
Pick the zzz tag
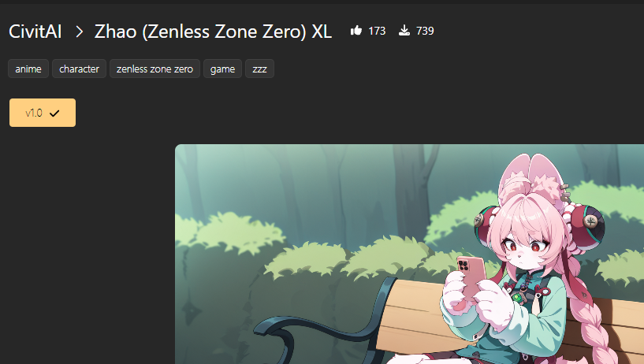259,69
